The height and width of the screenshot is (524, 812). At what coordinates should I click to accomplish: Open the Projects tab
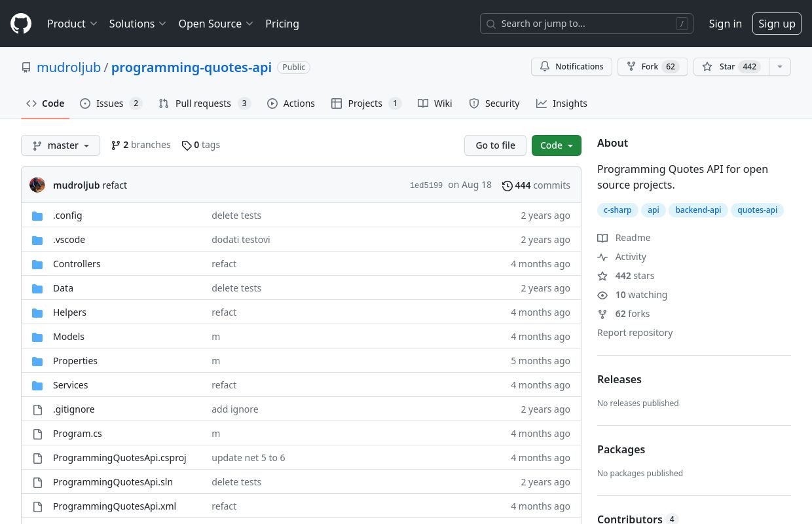click(x=366, y=103)
